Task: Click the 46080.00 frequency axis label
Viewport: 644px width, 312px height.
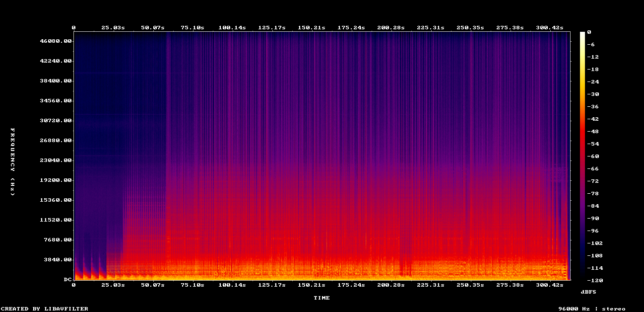Action: pos(58,41)
